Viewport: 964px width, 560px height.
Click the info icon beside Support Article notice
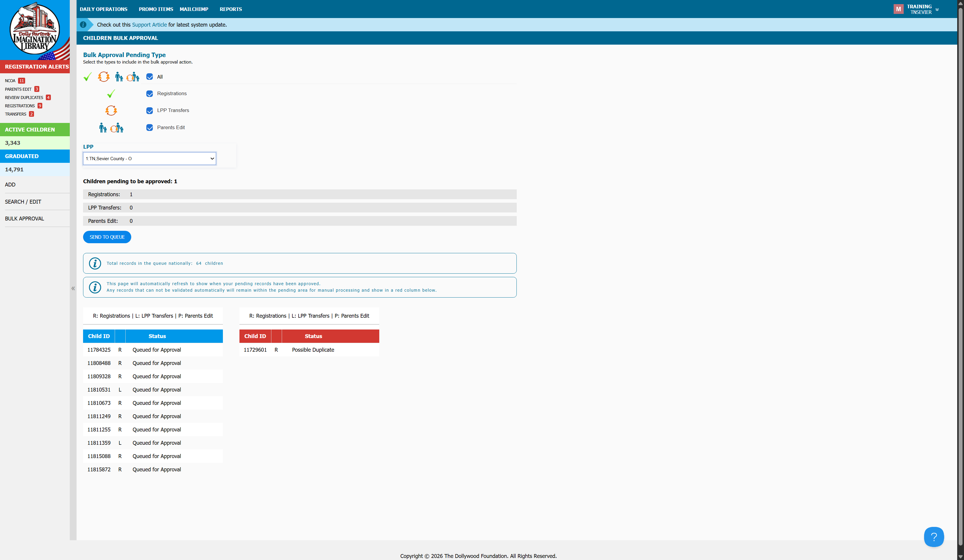tap(83, 25)
